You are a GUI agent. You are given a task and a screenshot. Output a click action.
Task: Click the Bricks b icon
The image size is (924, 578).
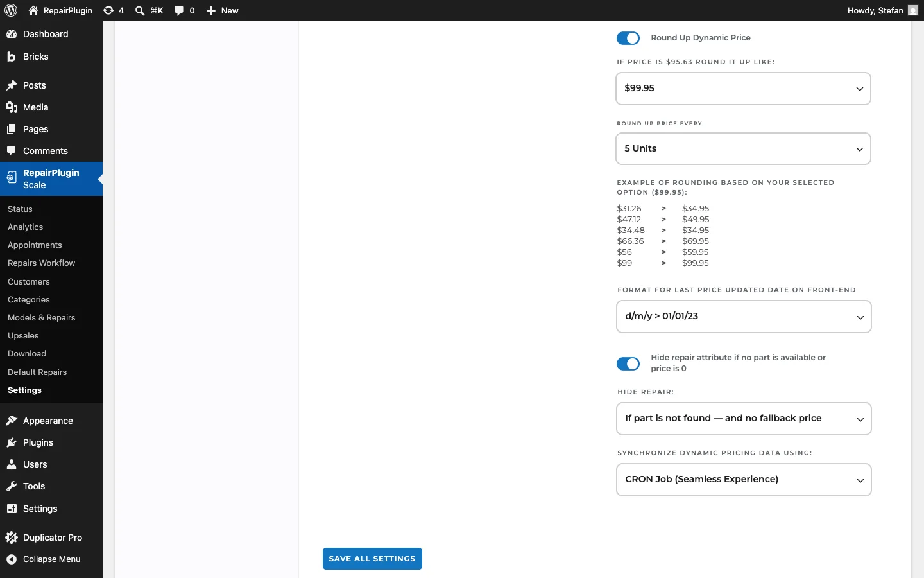pos(12,57)
